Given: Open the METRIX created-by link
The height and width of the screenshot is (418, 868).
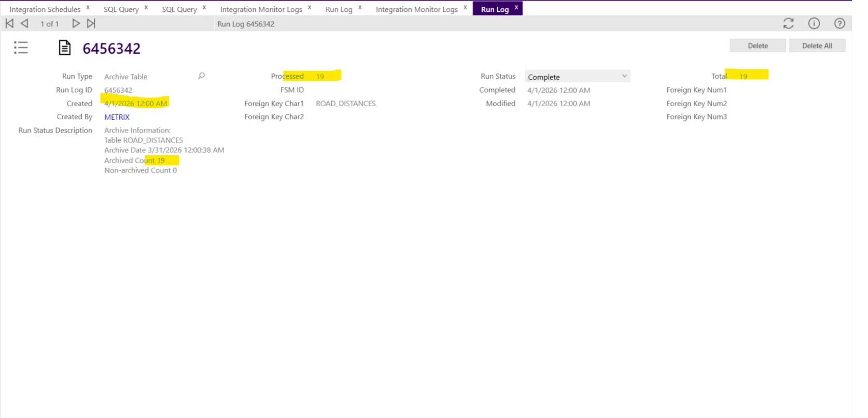Looking at the screenshot, I should pyautogui.click(x=117, y=117).
